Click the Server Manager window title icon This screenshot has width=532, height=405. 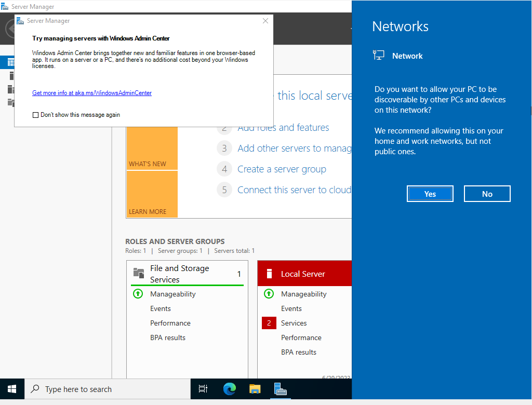(5, 6)
